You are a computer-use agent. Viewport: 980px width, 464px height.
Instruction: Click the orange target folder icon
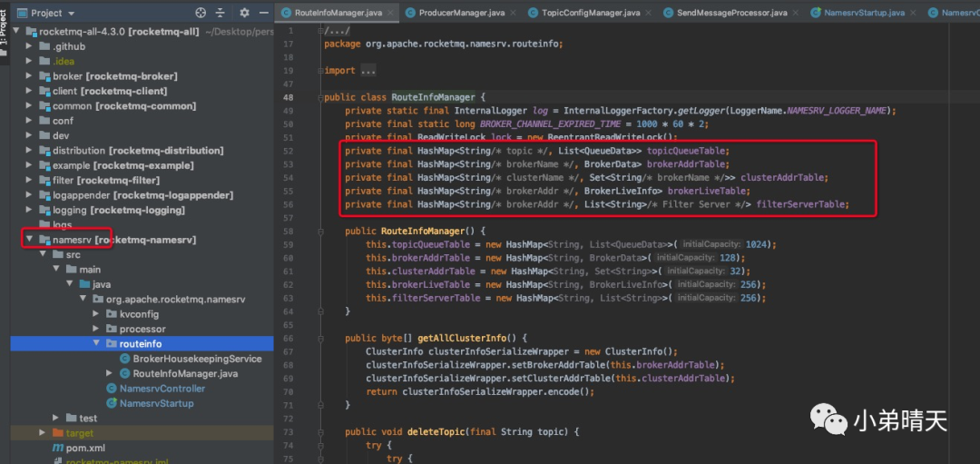(x=58, y=433)
